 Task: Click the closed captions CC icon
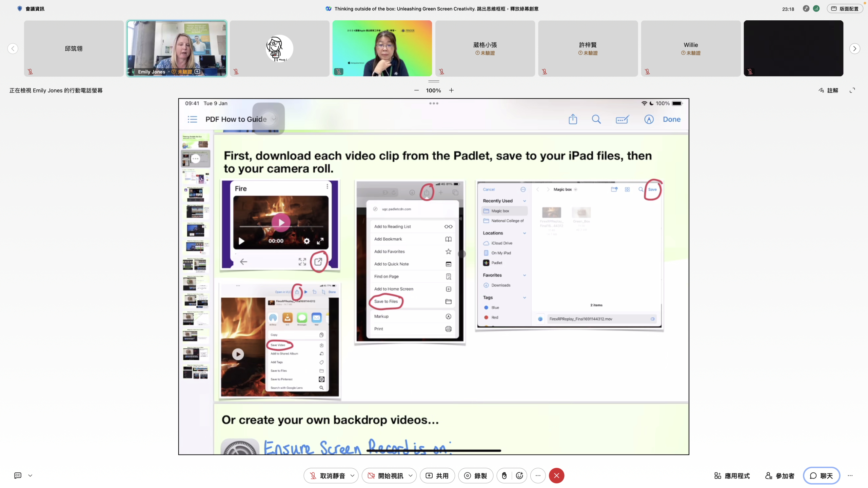tap(18, 475)
